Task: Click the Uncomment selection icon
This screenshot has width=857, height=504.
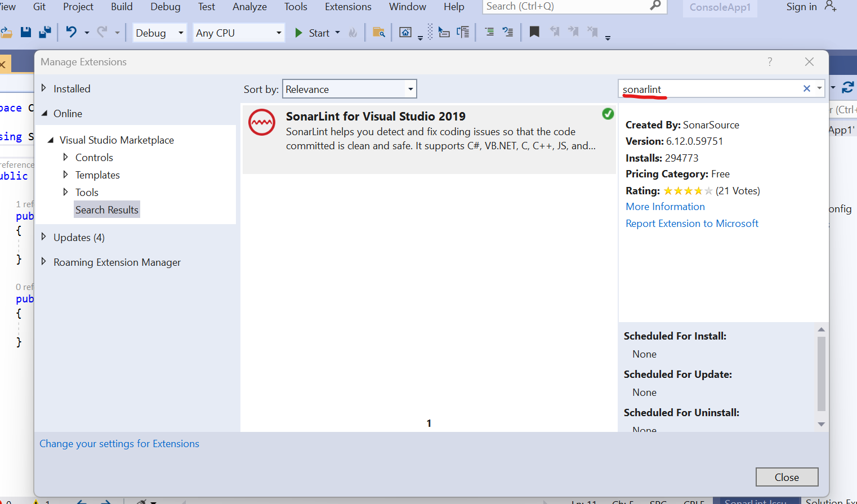Action: coord(508,32)
